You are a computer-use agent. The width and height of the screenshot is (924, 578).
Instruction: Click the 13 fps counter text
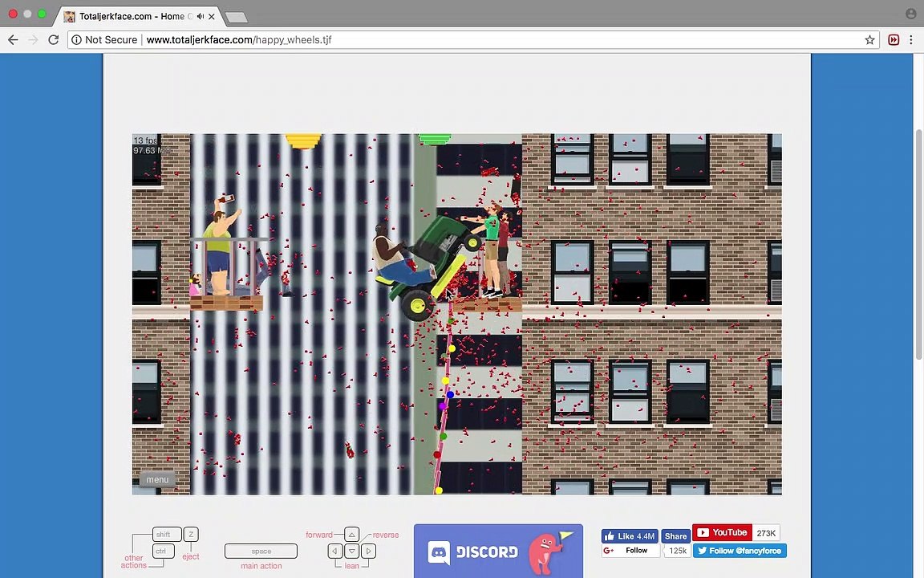click(x=145, y=140)
